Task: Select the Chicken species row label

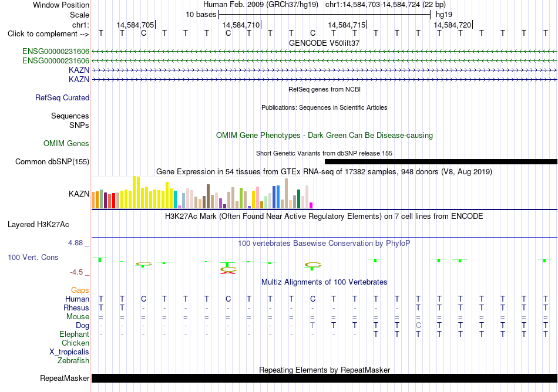Action: 75,343
